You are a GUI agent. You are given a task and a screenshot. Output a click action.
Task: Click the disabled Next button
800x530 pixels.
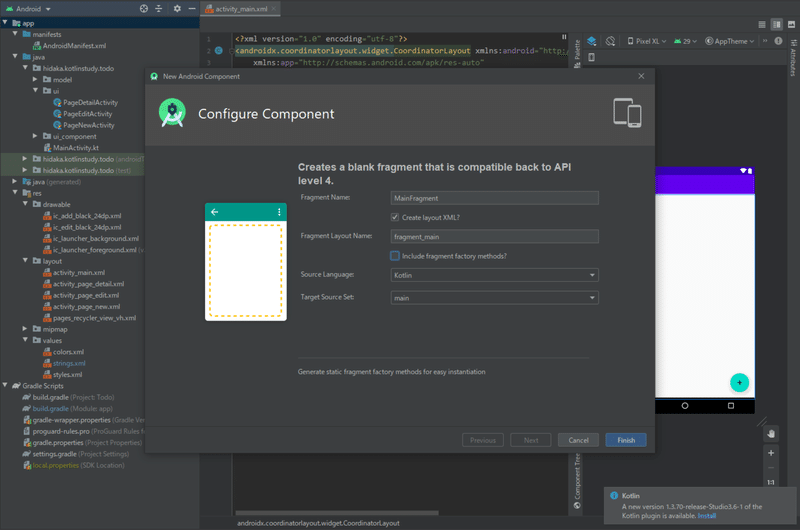pos(531,440)
